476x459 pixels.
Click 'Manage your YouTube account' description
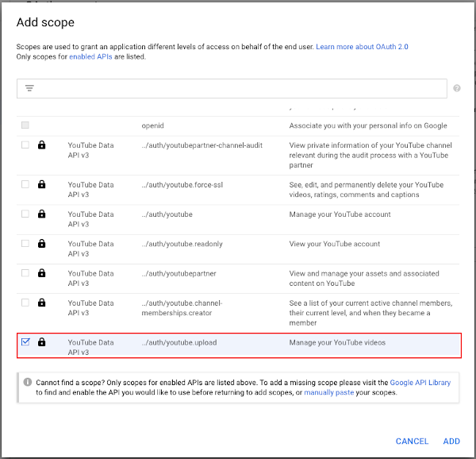[x=340, y=214]
